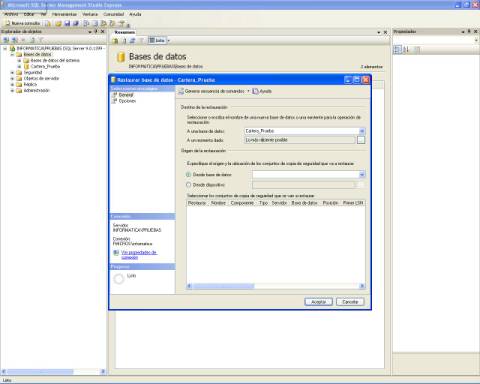Click right arrow of backup sets scrollbar
The width and height of the screenshot is (480, 384).
[x=362, y=286]
